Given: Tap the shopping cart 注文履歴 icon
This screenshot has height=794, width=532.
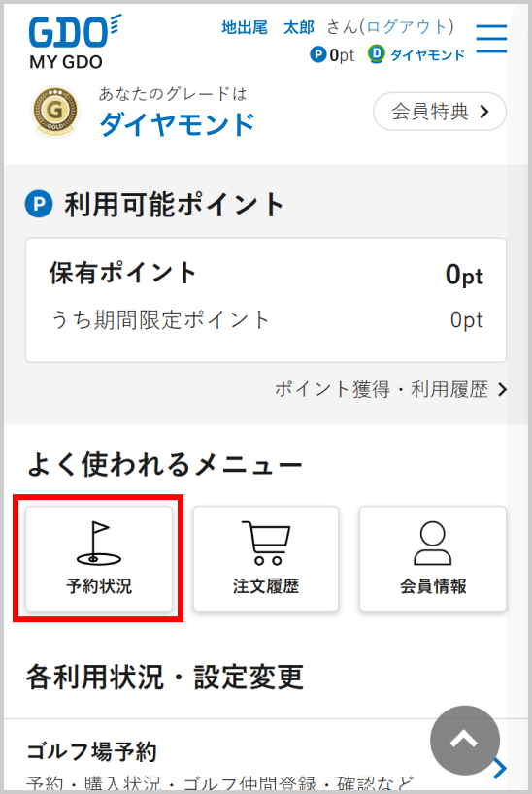Looking at the screenshot, I should [x=266, y=543].
